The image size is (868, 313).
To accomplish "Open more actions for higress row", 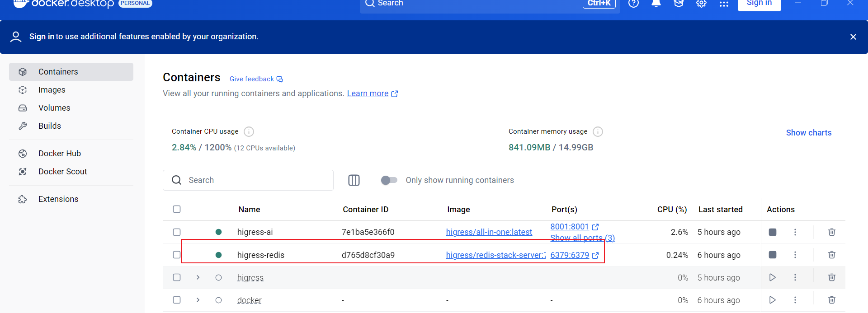I will 795,277.
